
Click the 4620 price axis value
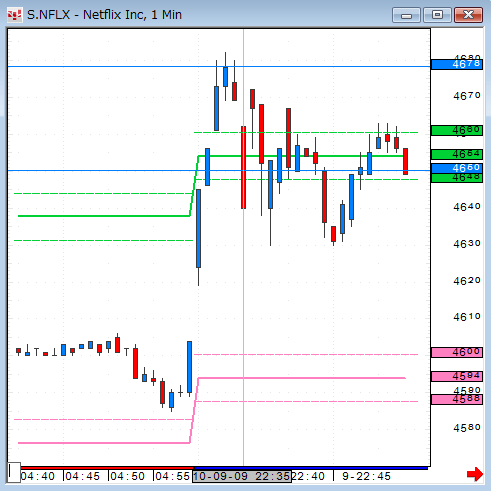467,281
